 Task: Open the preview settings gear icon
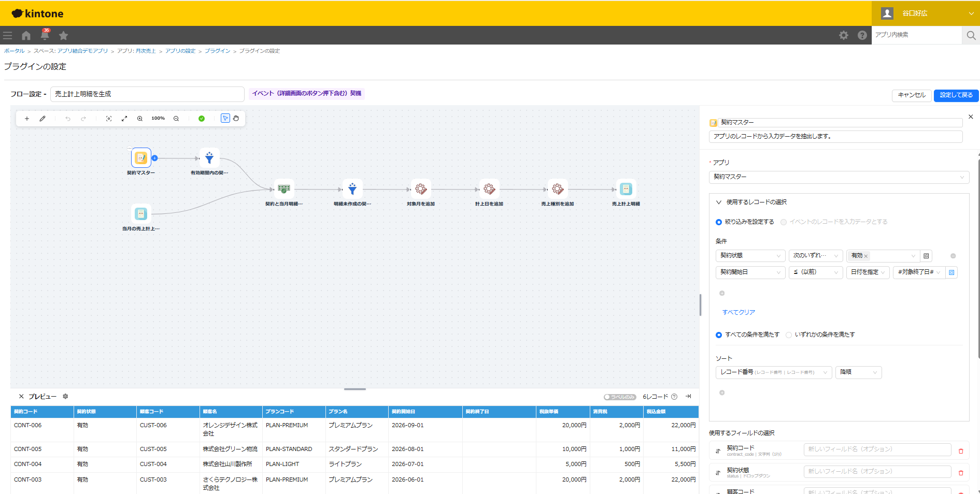pos(65,397)
